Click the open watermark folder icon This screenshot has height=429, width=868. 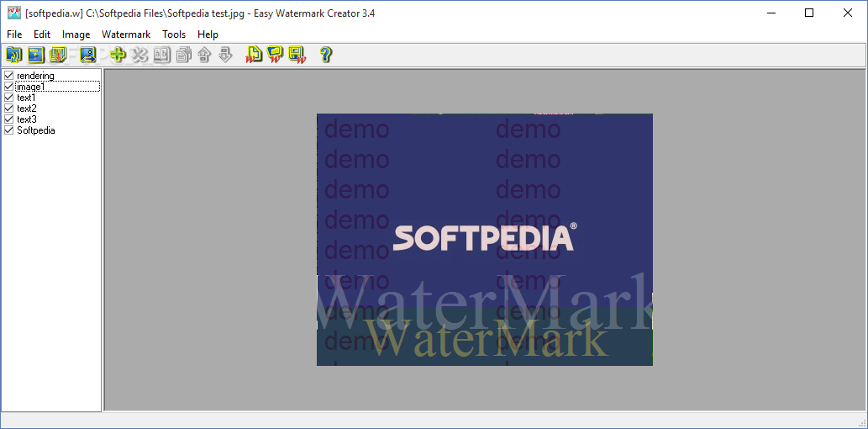point(275,55)
